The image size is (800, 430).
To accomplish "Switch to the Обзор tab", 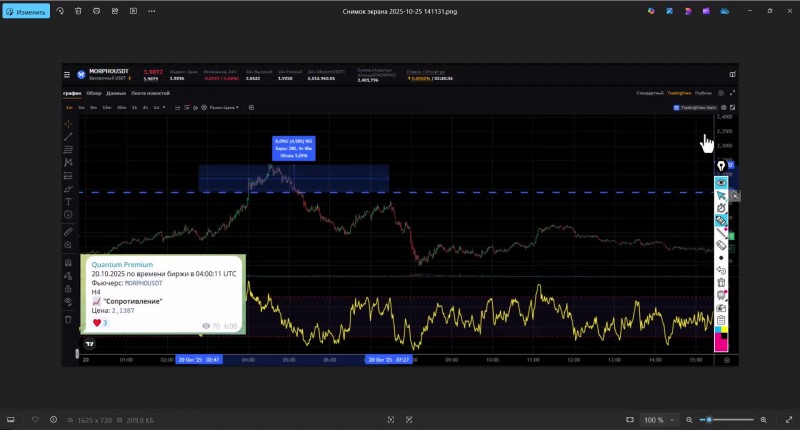I will pyautogui.click(x=94, y=93).
